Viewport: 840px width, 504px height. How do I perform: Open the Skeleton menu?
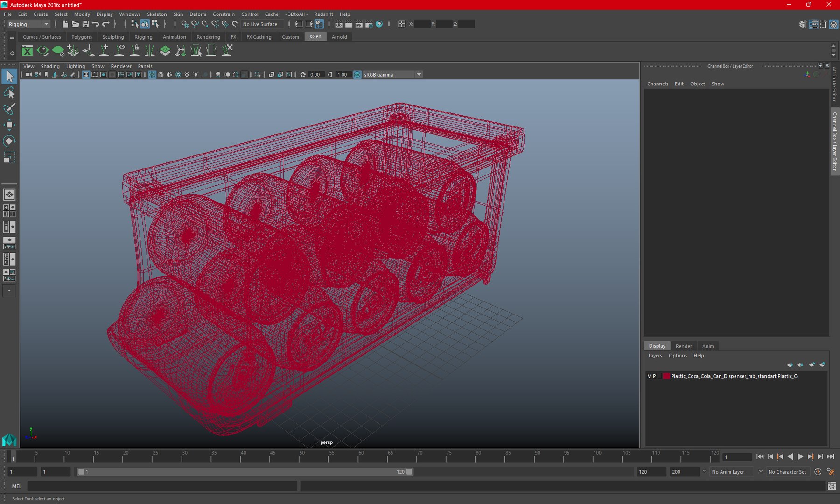[x=157, y=14]
